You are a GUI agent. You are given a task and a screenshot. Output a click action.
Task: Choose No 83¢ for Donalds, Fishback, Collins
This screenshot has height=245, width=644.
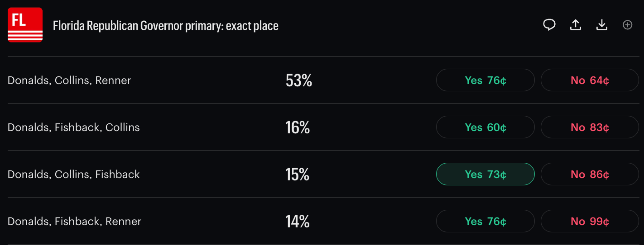coord(590,127)
